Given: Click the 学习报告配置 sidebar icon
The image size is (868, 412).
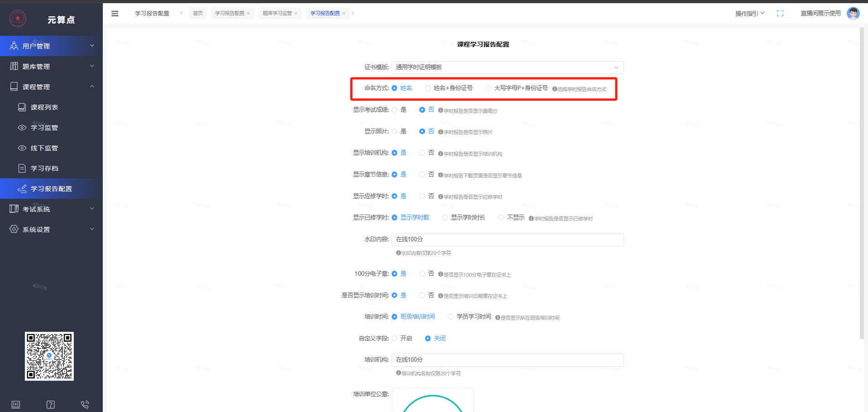Looking at the screenshot, I should (22, 188).
